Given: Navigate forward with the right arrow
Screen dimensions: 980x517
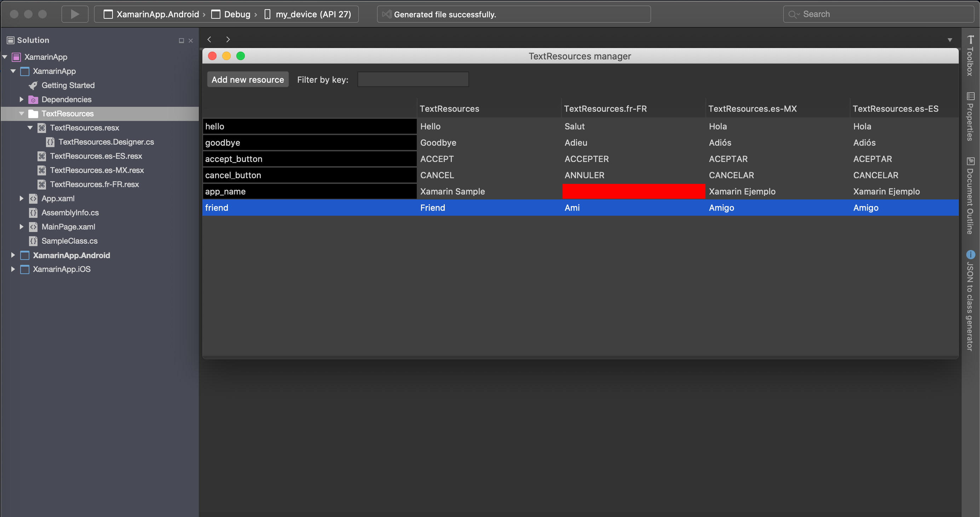Looking at the screenshot, I should 228,40.
